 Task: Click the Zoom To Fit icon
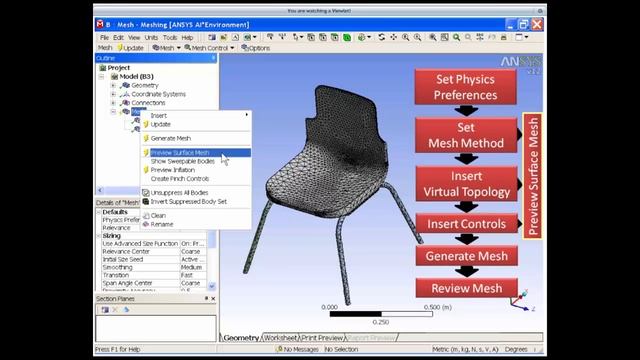click(x=433, y=38)
